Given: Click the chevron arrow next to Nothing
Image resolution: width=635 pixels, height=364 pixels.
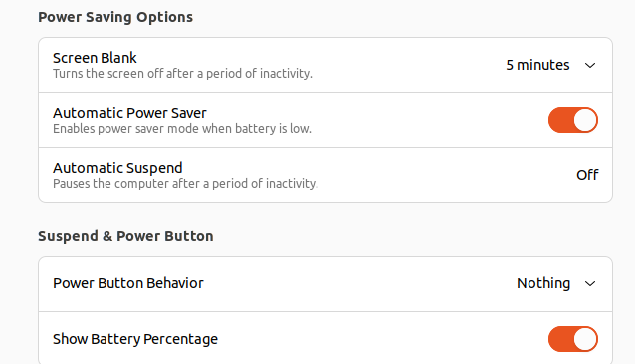Looking at the screenshot, I should pos(590,283).
